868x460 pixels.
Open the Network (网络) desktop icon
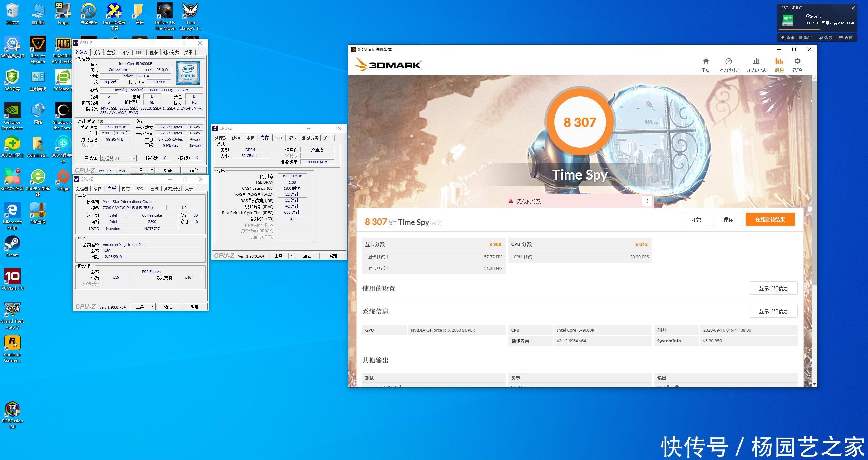(38, 113)
